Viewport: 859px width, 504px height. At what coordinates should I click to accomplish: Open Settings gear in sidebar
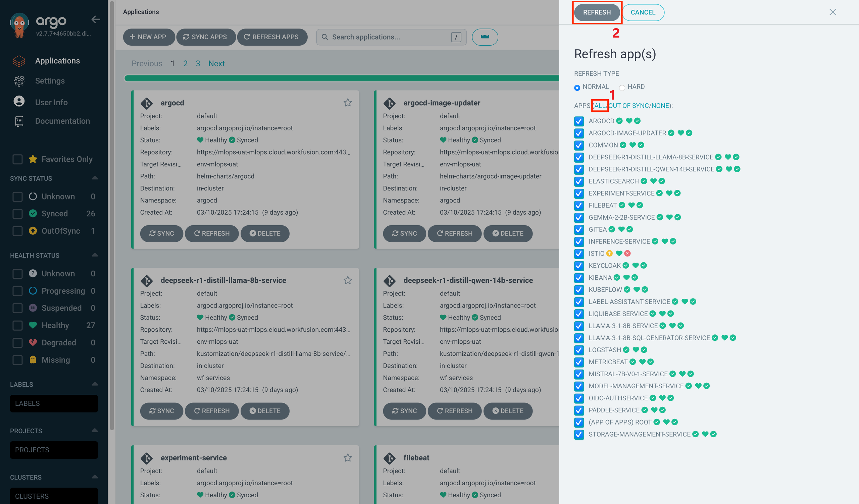coord(19,81)
